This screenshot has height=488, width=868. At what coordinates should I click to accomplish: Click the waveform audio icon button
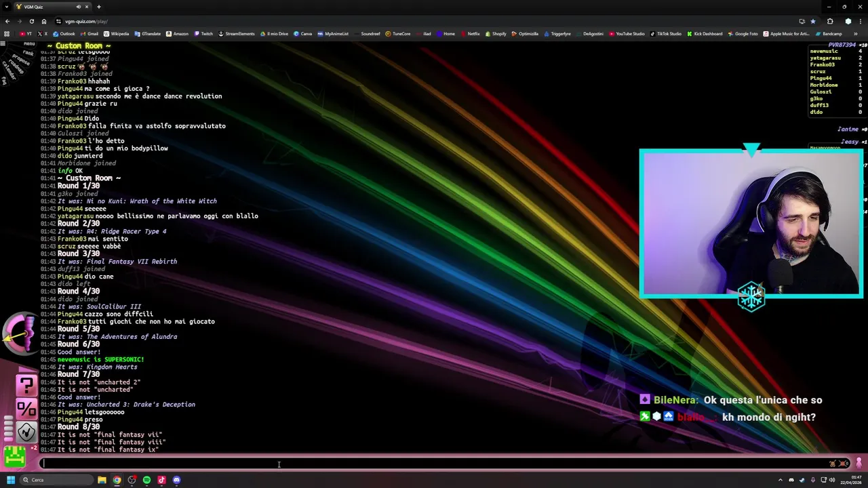tap(26, 431)
